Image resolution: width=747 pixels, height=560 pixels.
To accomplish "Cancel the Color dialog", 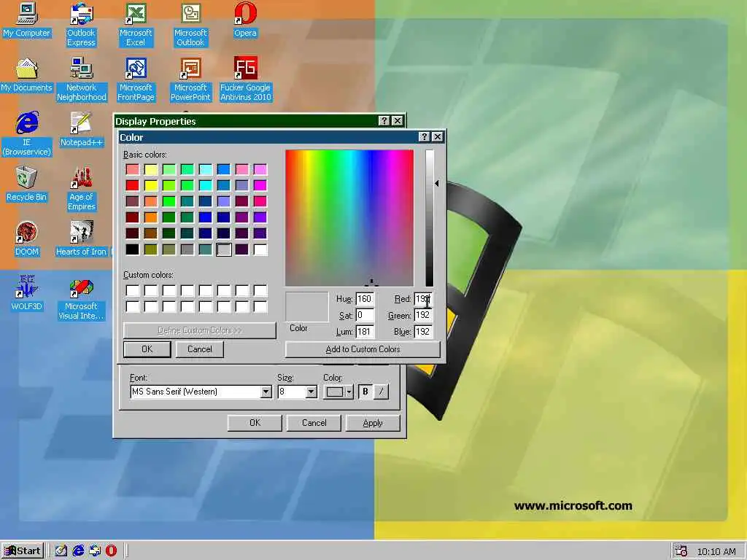I will click(200, 349).
